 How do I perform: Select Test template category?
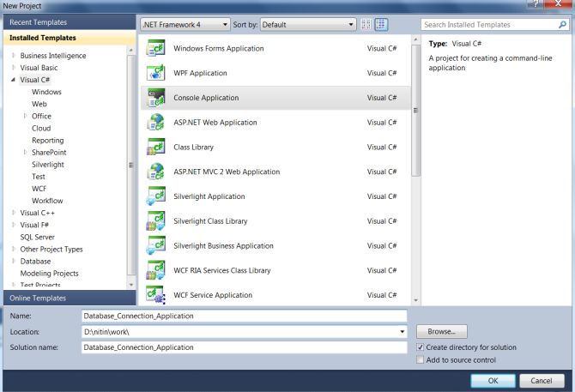click(x=39, y=177)
